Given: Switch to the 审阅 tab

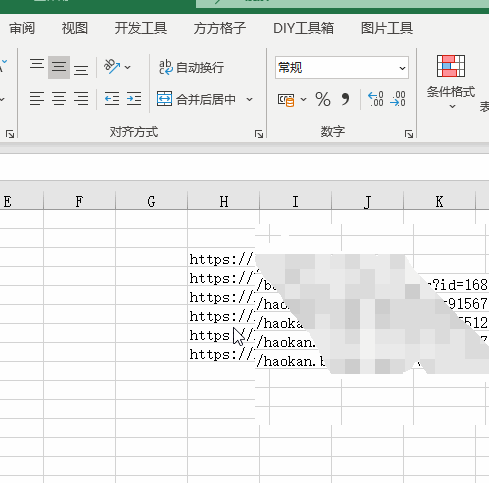Looking at the screenshot, I should pyautogui.click(x=22, y=28).
